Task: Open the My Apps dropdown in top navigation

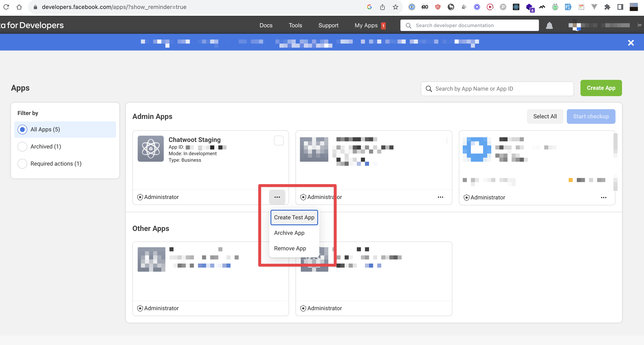Action: click(x=366, y=25)
